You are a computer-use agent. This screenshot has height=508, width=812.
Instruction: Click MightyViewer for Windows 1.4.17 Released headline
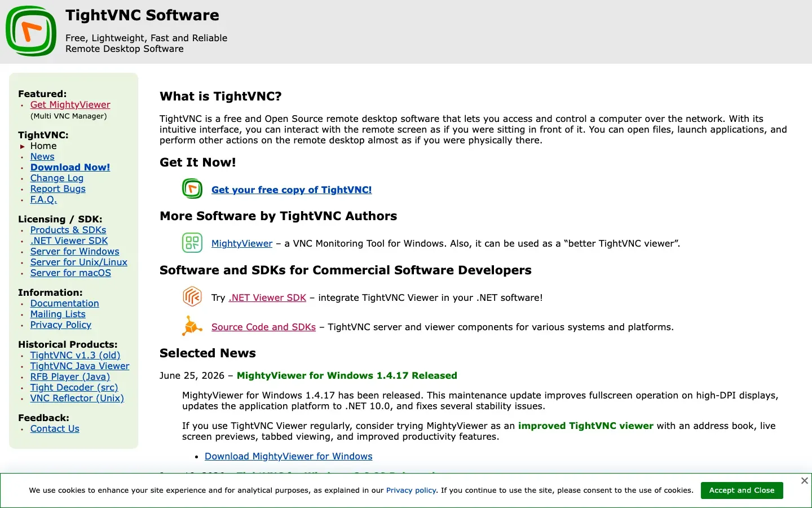(x=347, y=375)
